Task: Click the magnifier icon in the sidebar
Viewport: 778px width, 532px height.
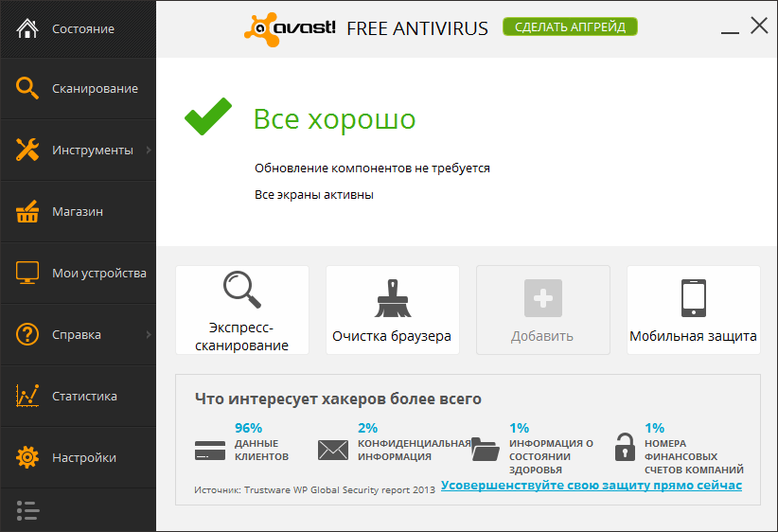Action: point(27,88)
